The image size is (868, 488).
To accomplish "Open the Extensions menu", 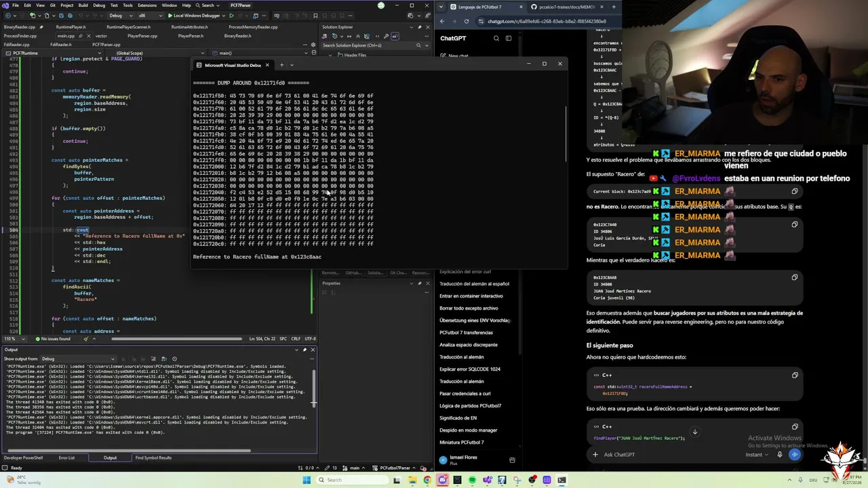I will (x=146, y=5).
